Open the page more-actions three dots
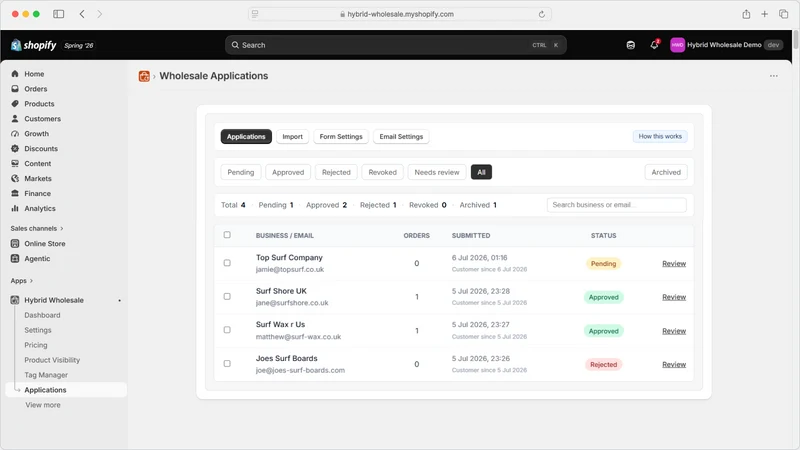 (774, 76)
